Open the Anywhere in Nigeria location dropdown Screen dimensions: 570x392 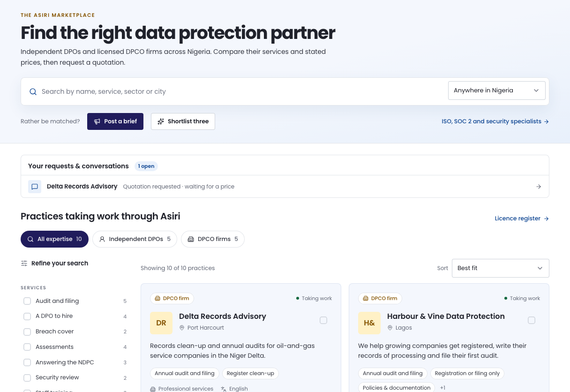pyautogui.click(x=496, y=90)
